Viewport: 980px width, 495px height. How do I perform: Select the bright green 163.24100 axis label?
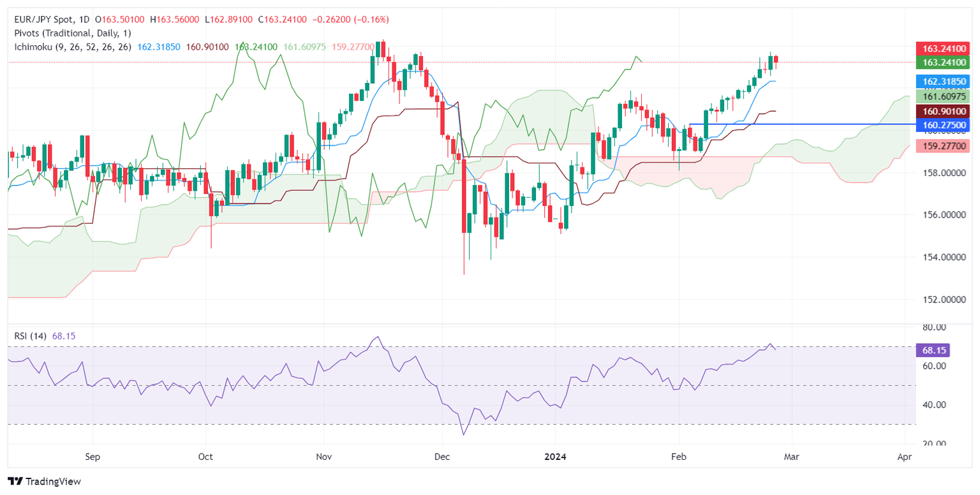943,63
